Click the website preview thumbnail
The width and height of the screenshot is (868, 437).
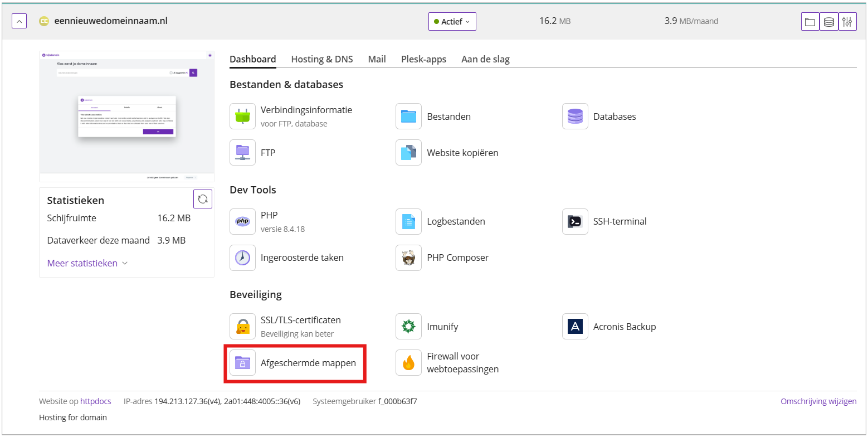[x=127, y=116]
